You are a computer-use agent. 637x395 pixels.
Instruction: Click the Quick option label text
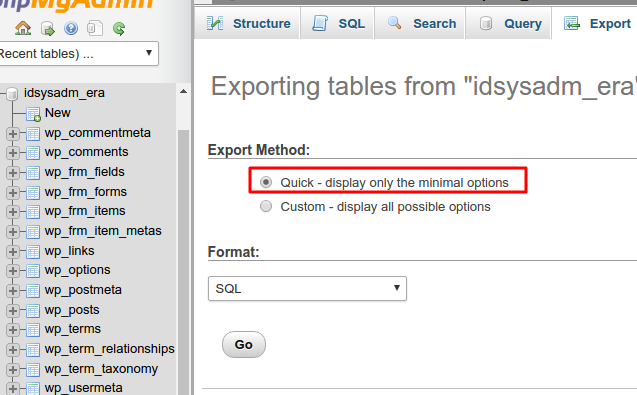[x=394, y=183]
